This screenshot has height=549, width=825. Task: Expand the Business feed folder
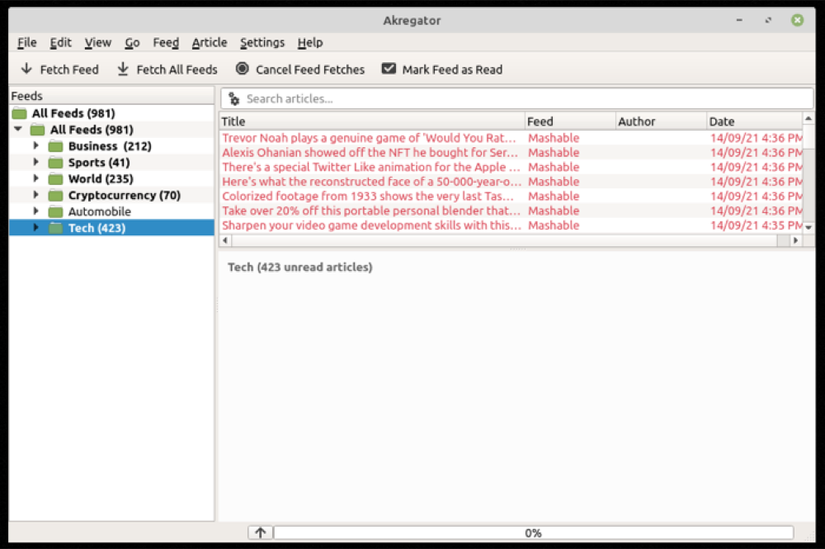(x=36, y=145)
